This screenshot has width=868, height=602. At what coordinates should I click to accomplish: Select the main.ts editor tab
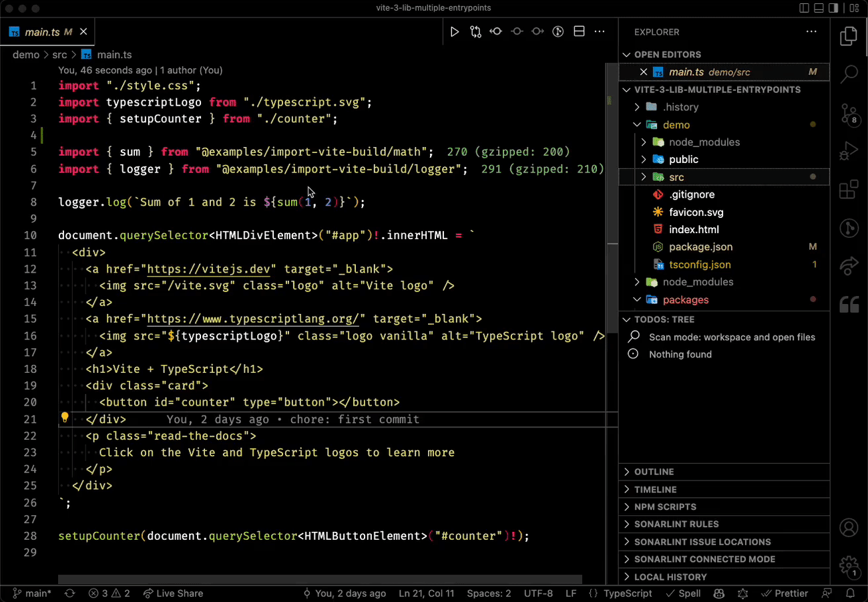(42, 32)
